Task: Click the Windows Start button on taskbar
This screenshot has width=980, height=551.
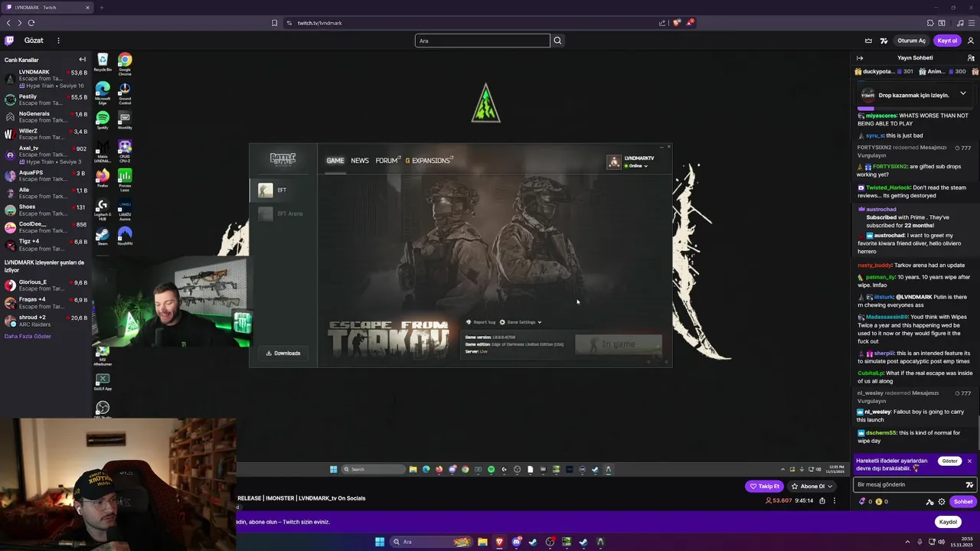Action: [x=379, y=542]
